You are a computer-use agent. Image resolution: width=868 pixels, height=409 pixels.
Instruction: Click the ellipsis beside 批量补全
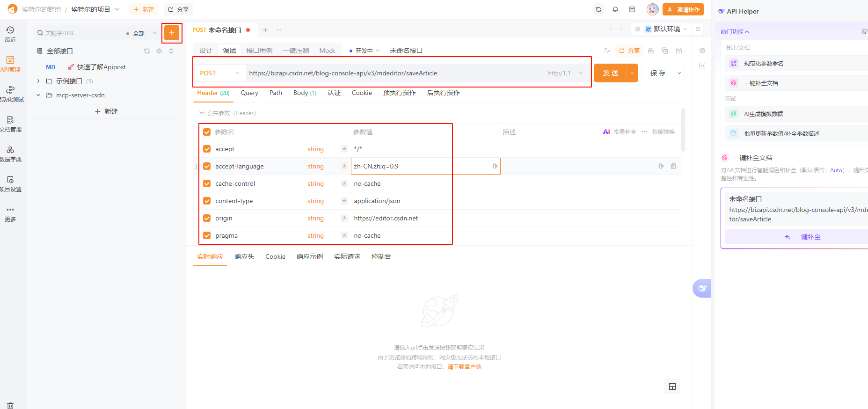(644, 131)
